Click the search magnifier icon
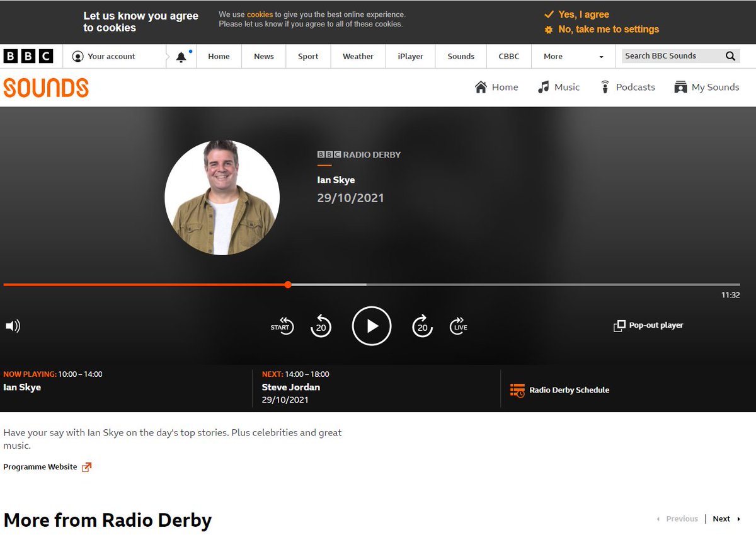This screenshot has width=756, height=535. pyautogui.click(x=730, y=56)
